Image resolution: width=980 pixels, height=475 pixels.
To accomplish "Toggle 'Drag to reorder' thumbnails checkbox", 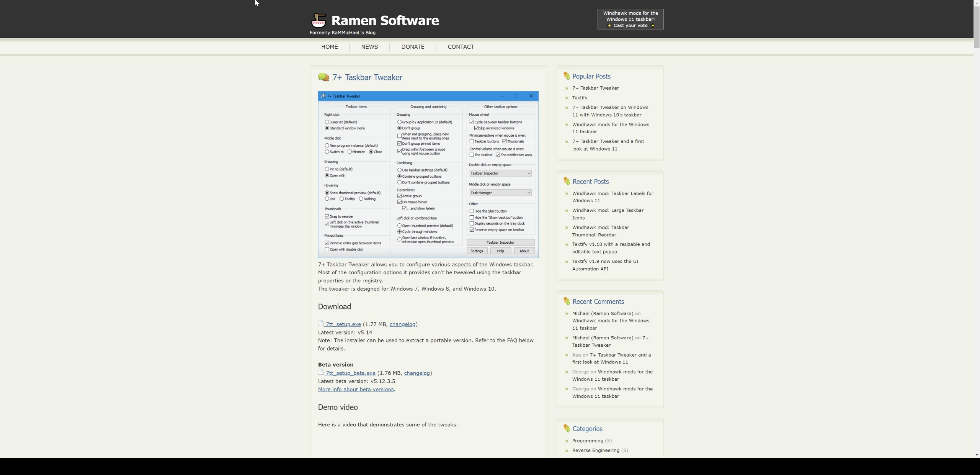I will click(327, 216).
